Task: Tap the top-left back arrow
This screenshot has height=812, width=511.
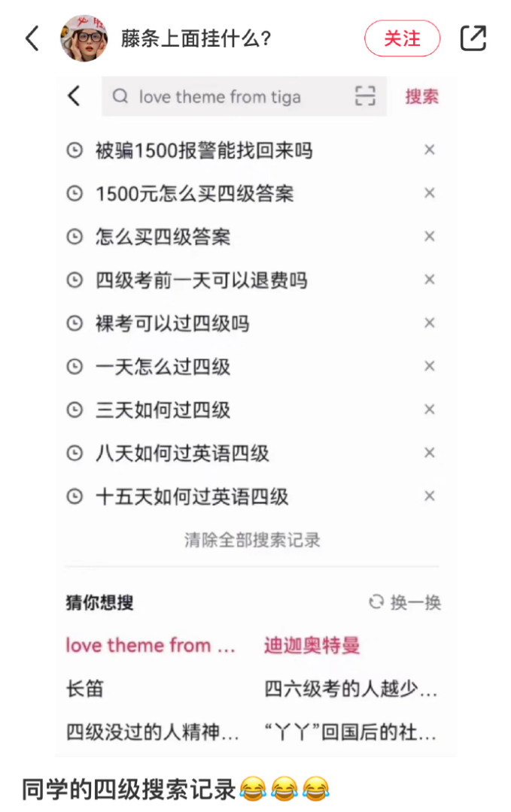Action: 32,38
